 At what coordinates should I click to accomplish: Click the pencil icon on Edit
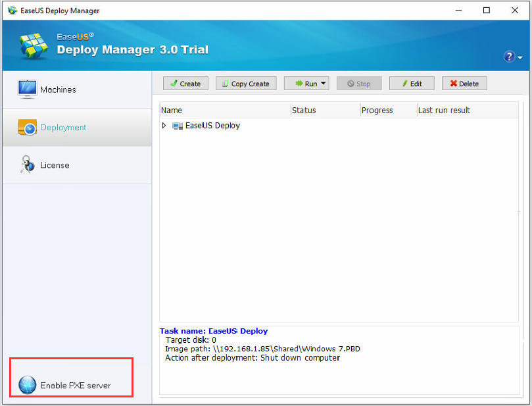click(x=405, y=83)
